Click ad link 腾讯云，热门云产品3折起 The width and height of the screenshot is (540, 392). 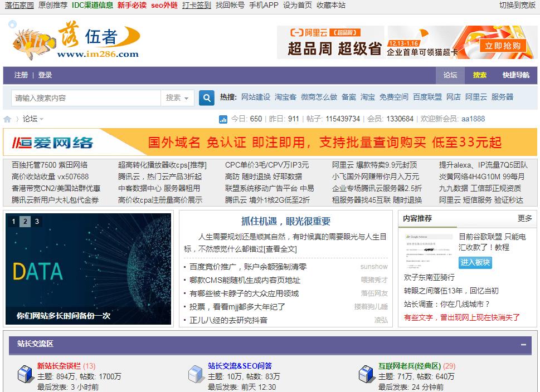pos(160,177)
